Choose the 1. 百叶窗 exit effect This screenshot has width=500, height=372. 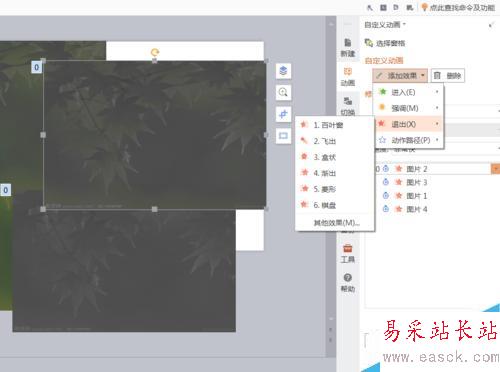335,125
